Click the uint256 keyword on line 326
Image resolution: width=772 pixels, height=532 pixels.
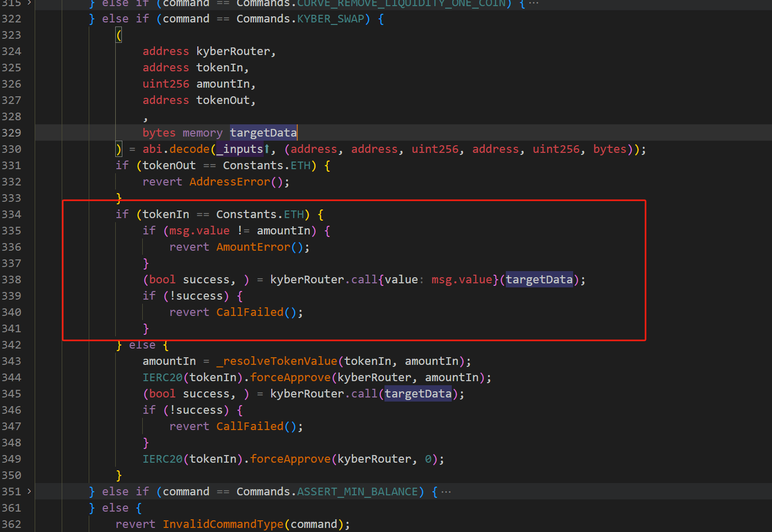tap(166, 84)
